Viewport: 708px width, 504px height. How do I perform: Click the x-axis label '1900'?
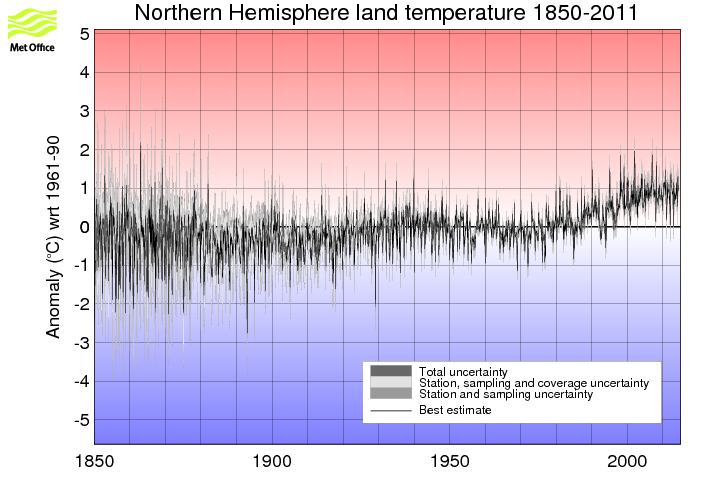272,462
